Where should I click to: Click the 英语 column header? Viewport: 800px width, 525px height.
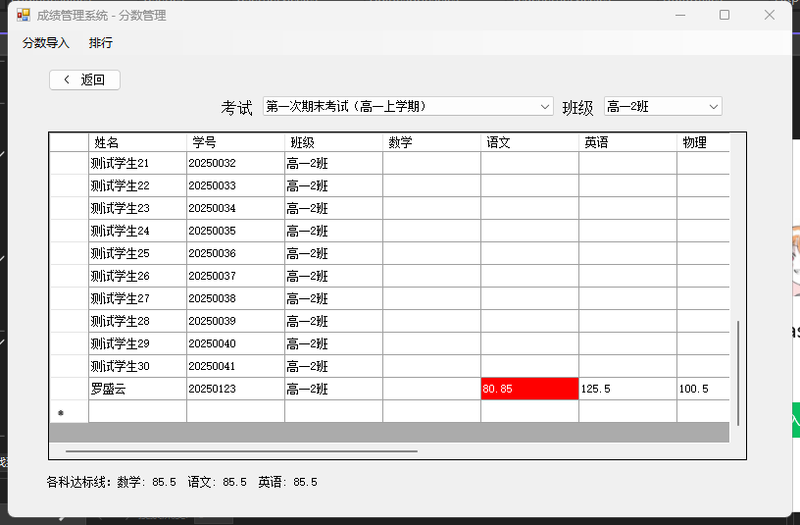point(628,142)
